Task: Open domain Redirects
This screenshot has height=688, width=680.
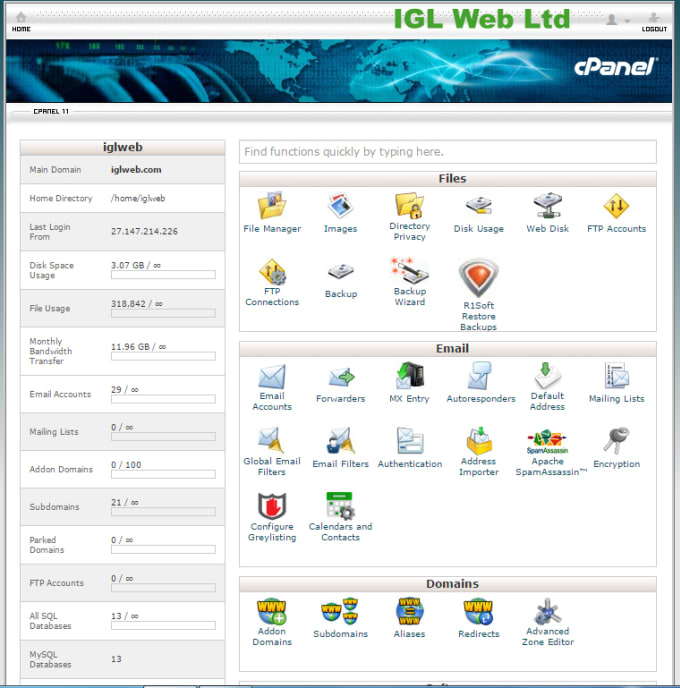Action: (x=479, y=618)
